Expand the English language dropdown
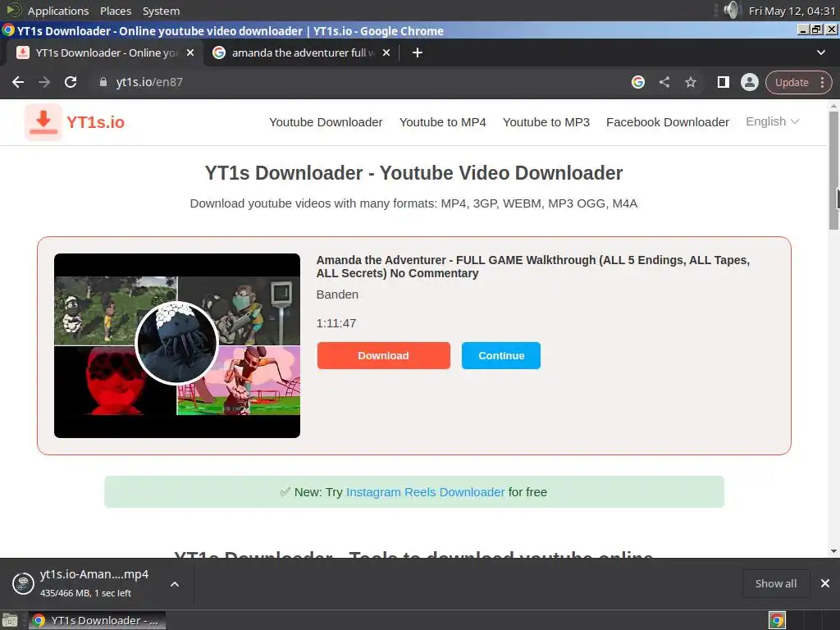The height and width of the screenshot is (630, 840). (x=773, y=121)
